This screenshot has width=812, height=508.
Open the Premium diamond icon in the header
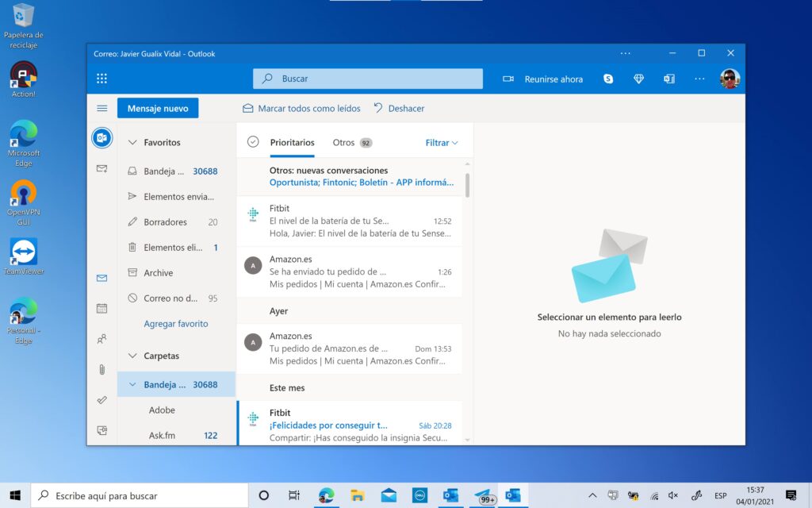click(638, 79)
